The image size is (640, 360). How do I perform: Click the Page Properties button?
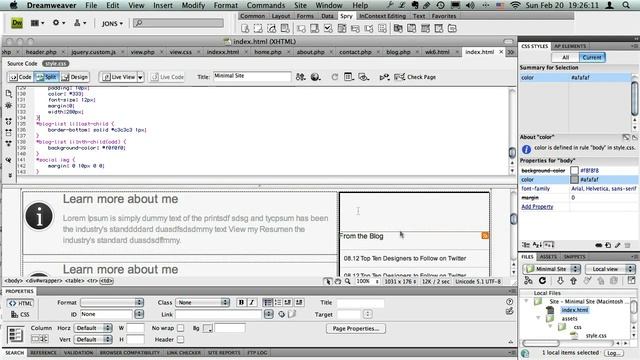coord(356,328)
